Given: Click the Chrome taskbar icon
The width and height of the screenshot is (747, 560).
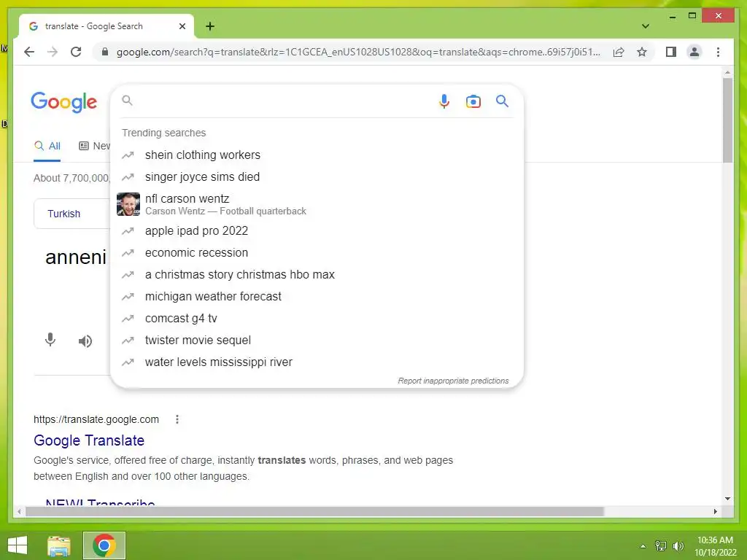Looking at the screenshot, I should (104, 545).
